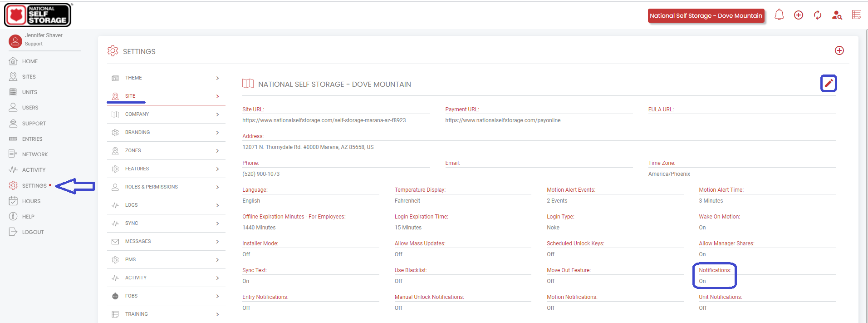Click the Hours calendar icon

[x=13, y=201]
